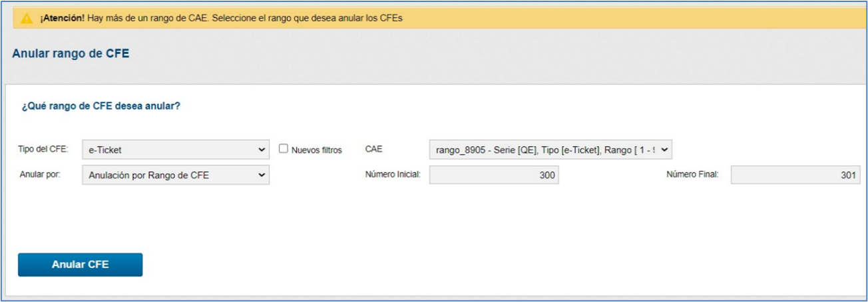Click the 'Número Inicial:' label

point(393,175)
